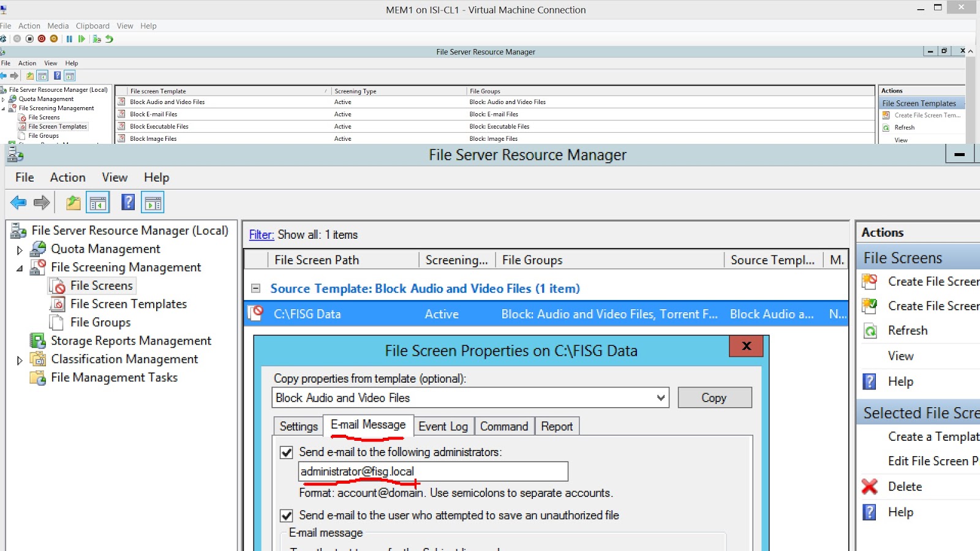The width and height of the screenshot is (980, 551).
Task: Expand Quota Management tree node
Action: pos(19,249)
